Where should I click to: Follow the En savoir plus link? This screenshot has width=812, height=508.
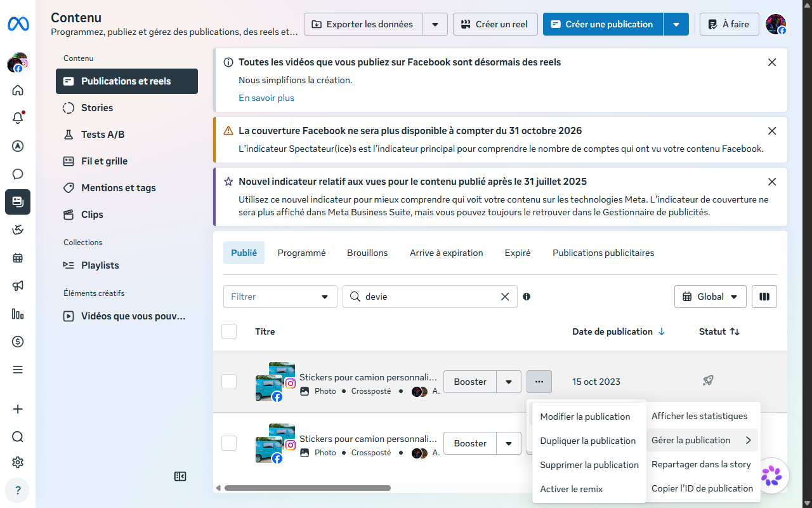pos(266,98)
